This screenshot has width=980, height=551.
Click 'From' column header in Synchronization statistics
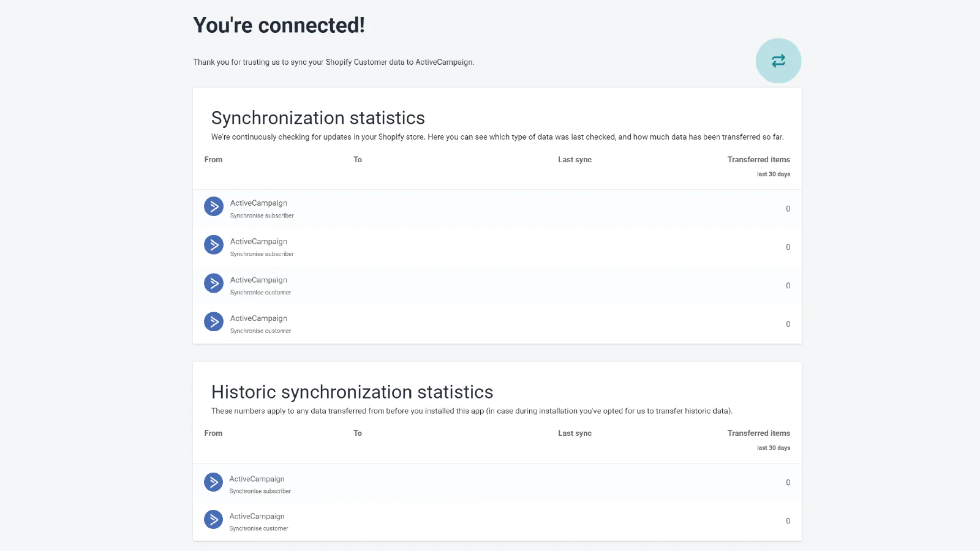point(213,160)
